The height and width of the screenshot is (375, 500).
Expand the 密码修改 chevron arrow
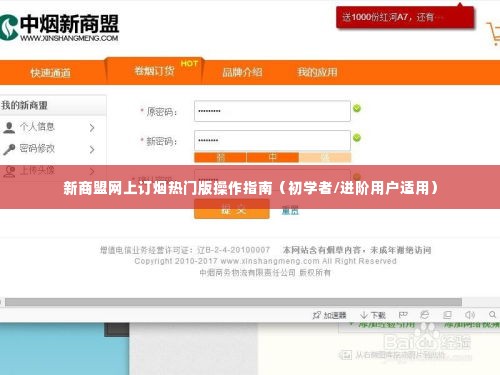(x=92, y=149)
